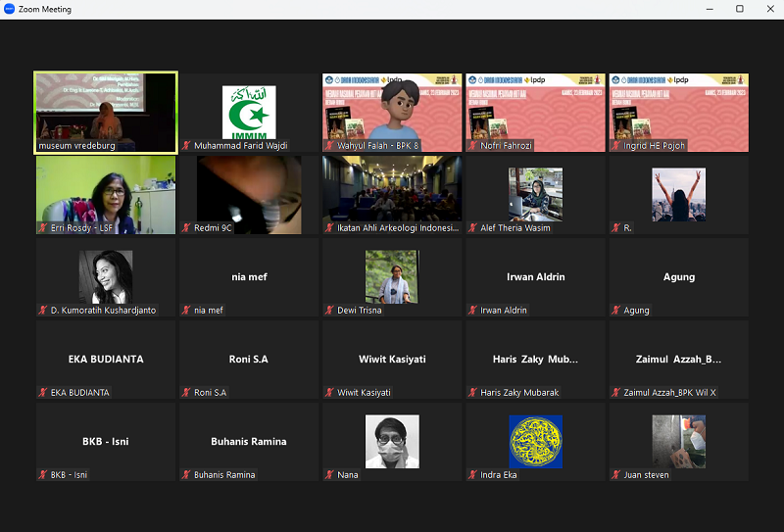Select the BKB - Isni name in tile center
784x532 pixels.
[106, 442]
